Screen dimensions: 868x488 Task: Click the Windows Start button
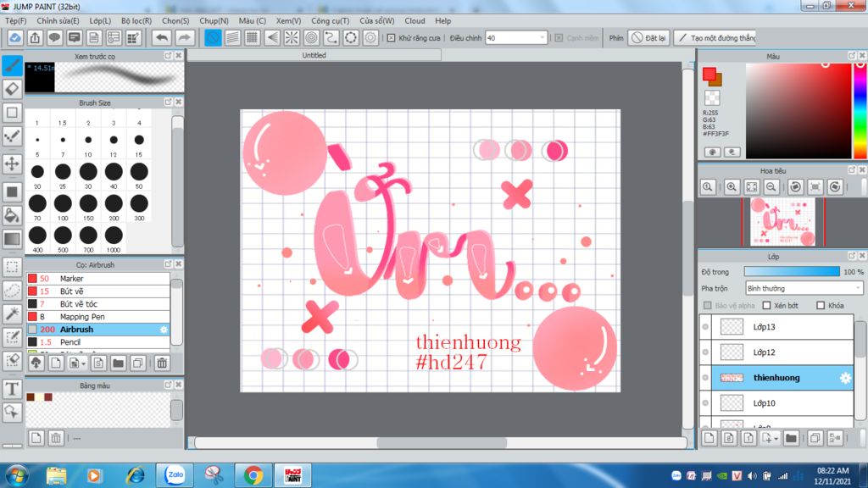[x=16, y=476]
